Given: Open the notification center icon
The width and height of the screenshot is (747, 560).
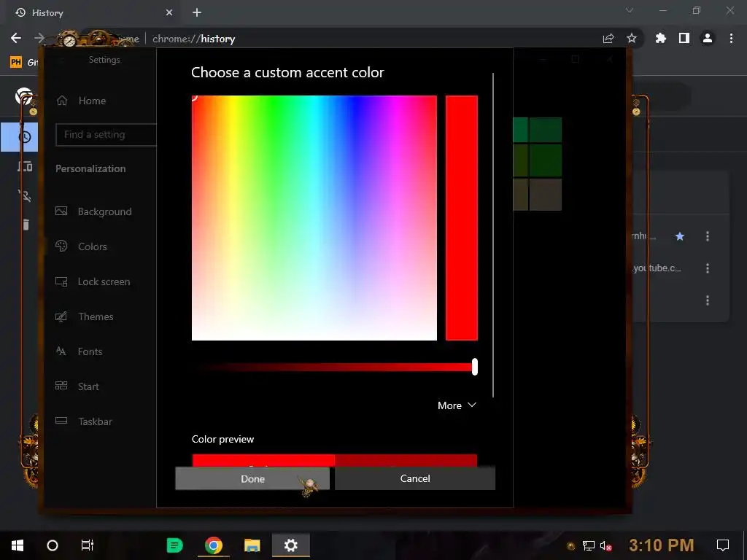Looking at the screenshot, I should pyautogui.click(x=723, y=545).
